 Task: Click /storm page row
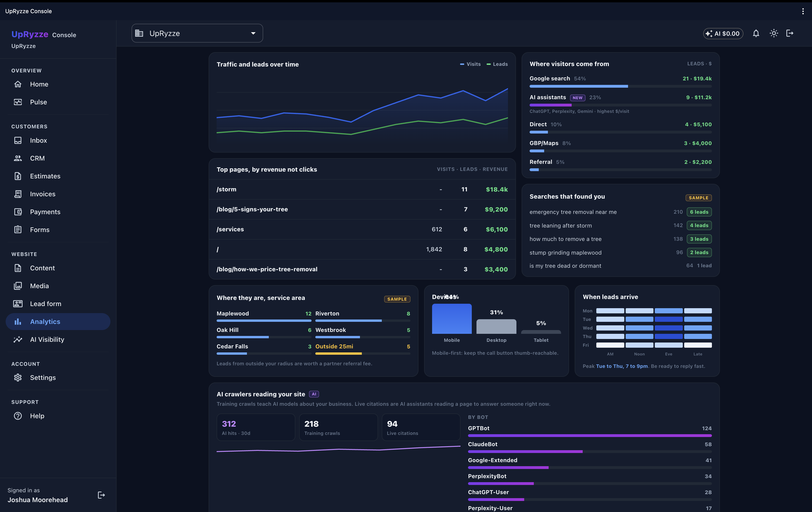tap(362, 189)
